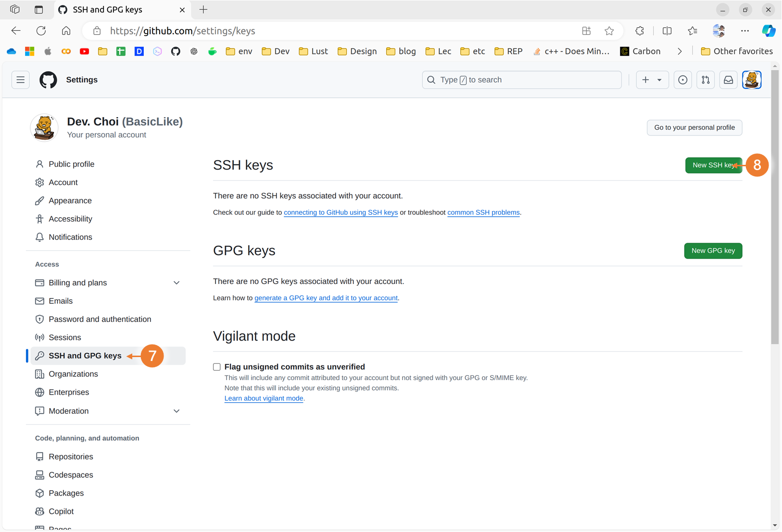Open the GitHub bookmark in favorites bar
The height and width of the screenshot is (532, 782).
[x=176, y=51]
